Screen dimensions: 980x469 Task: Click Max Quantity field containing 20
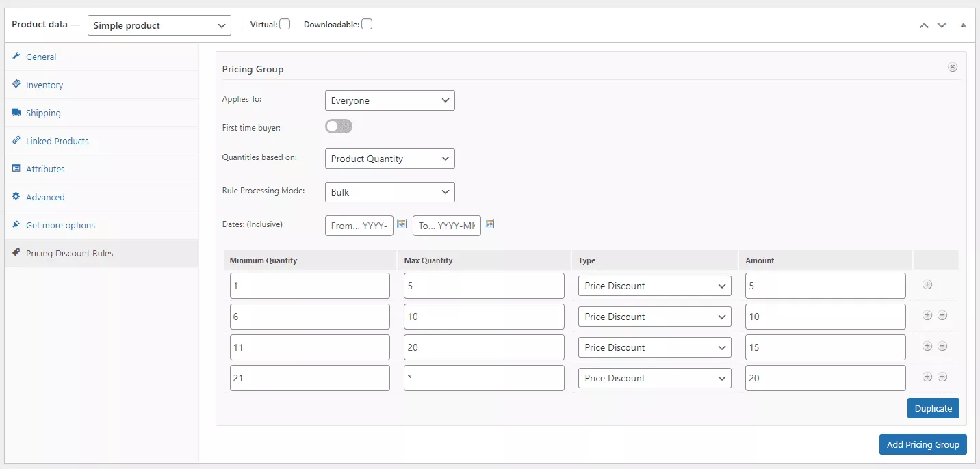(485, 347)
